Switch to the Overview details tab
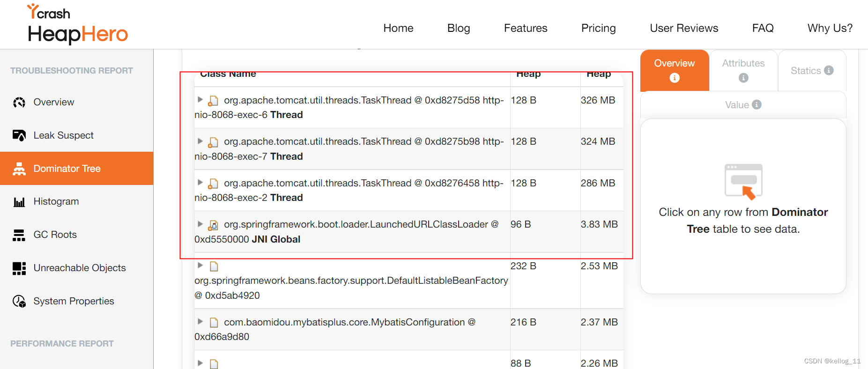The width and height of the screenshot is (868, 369). pos(675,70)
